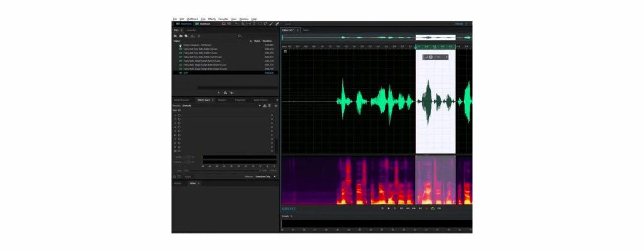Screen dimensions: 644x251
Task: Toggle power of effect slot 7
Action: 179,139
